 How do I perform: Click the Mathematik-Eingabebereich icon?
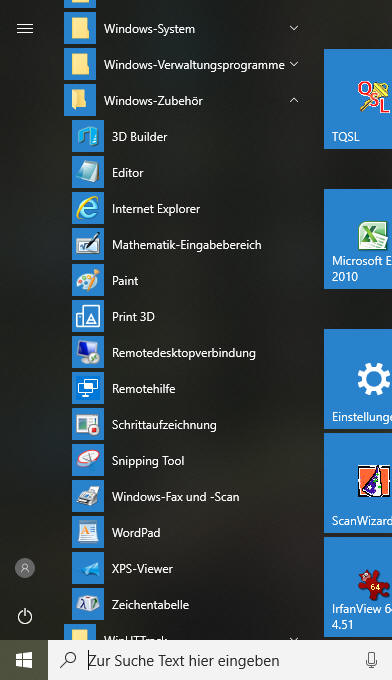pos(88,245)
